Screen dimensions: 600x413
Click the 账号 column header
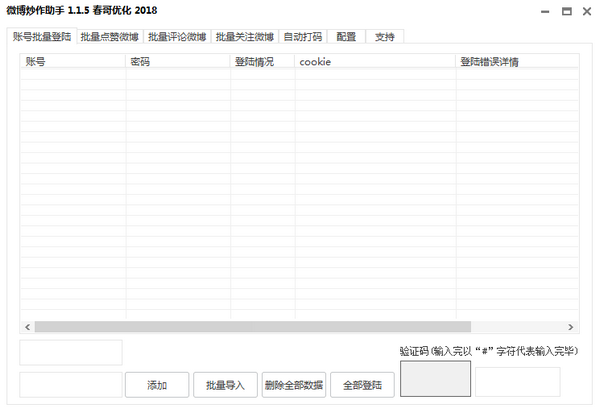[x=73, y=62]
